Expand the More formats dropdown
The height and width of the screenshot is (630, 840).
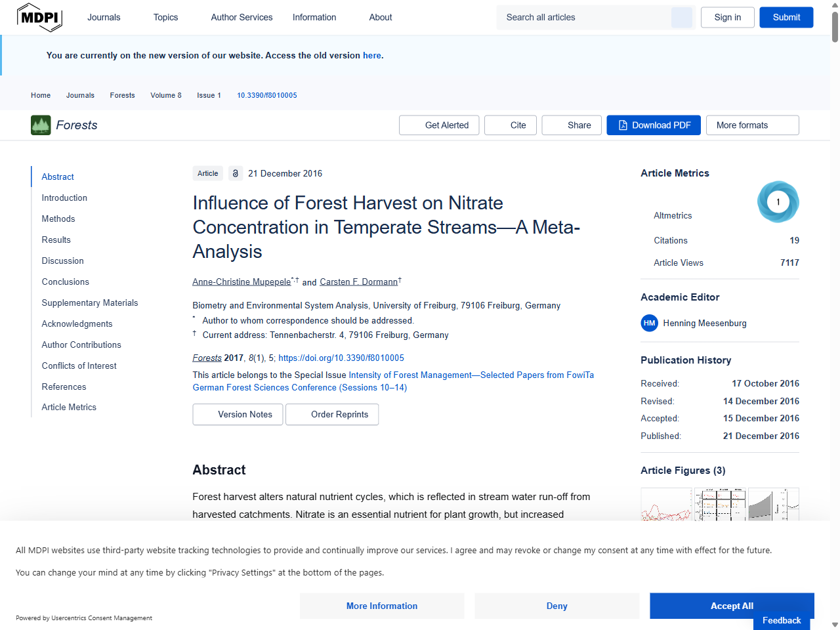click(752, 125)
